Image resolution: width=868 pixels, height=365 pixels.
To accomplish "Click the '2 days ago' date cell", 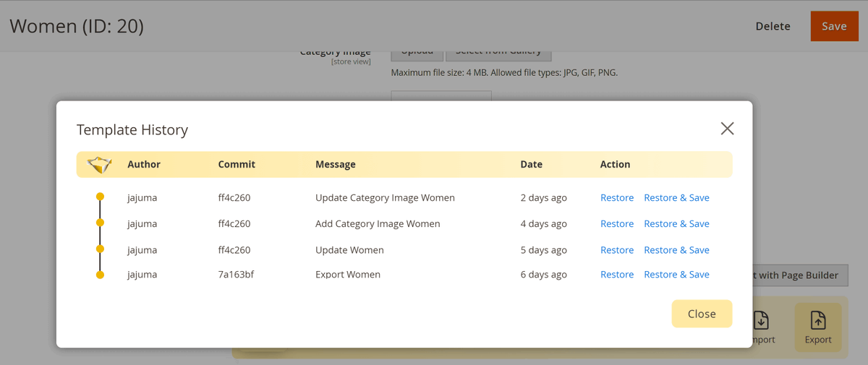I will [544, 198].
